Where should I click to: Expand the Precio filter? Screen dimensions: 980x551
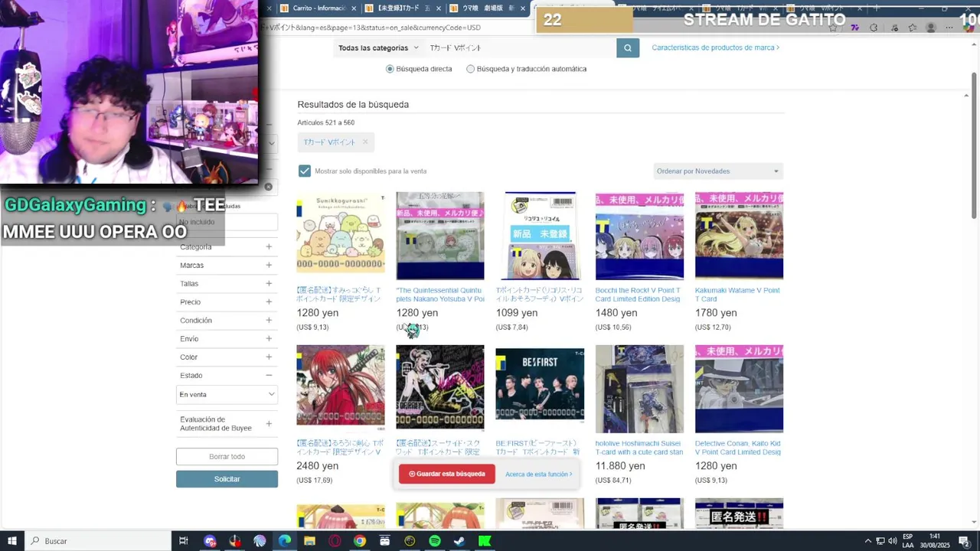pos(269,302)
